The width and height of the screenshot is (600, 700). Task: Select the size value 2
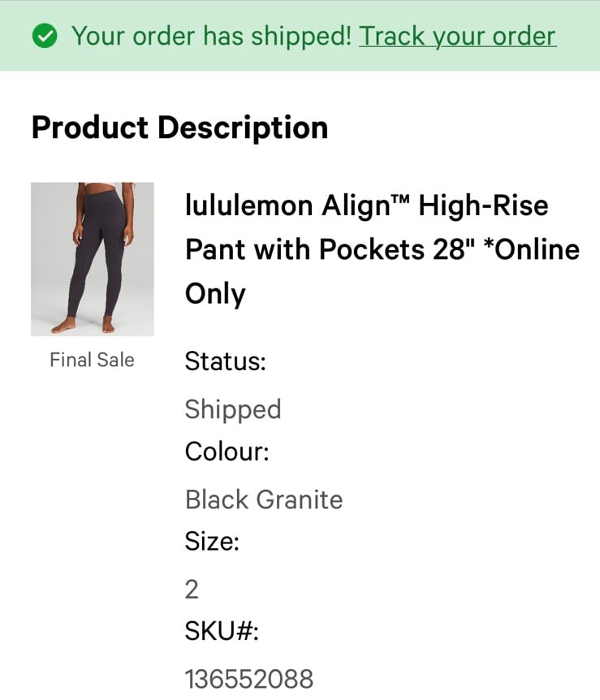tap(192, 589)
